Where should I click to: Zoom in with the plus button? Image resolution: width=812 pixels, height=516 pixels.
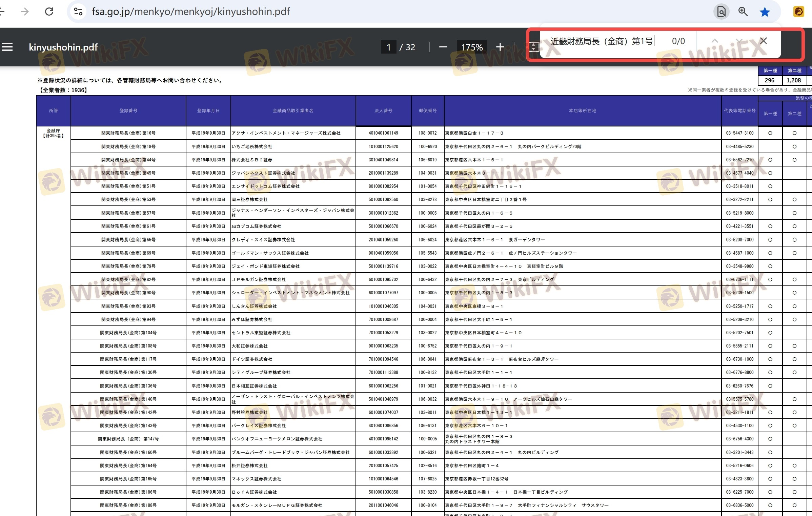pyautogui.click(x=500, y=47)
